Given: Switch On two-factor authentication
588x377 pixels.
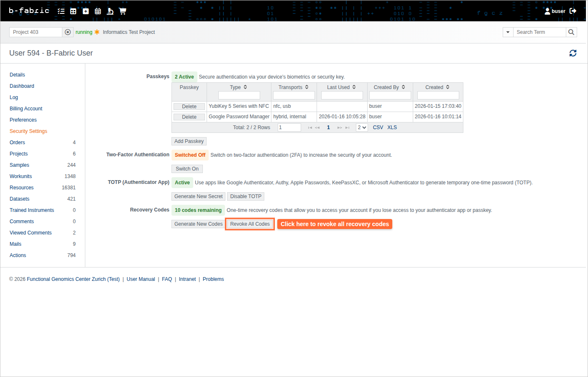Looking at the screenshot, I should (187, 169).
